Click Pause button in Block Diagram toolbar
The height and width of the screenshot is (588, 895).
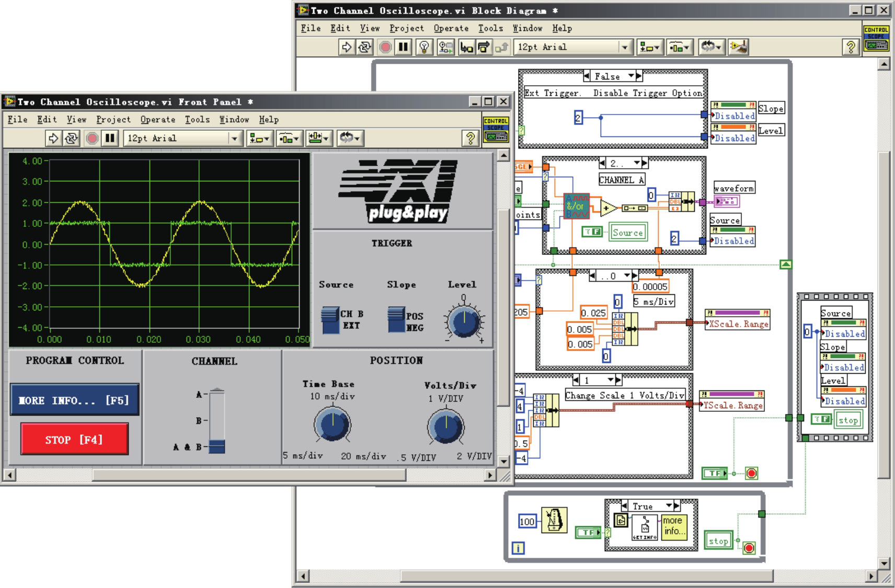tap(403, 48)
